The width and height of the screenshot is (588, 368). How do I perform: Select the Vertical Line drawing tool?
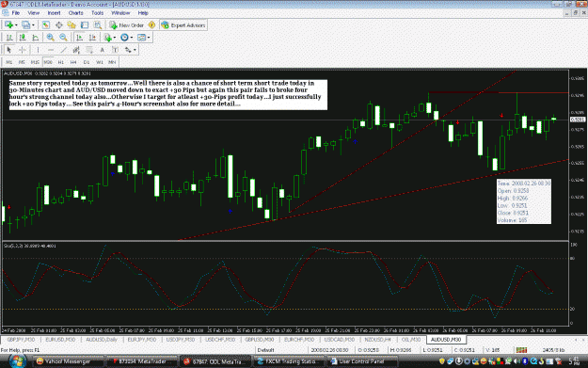(38, 50)
